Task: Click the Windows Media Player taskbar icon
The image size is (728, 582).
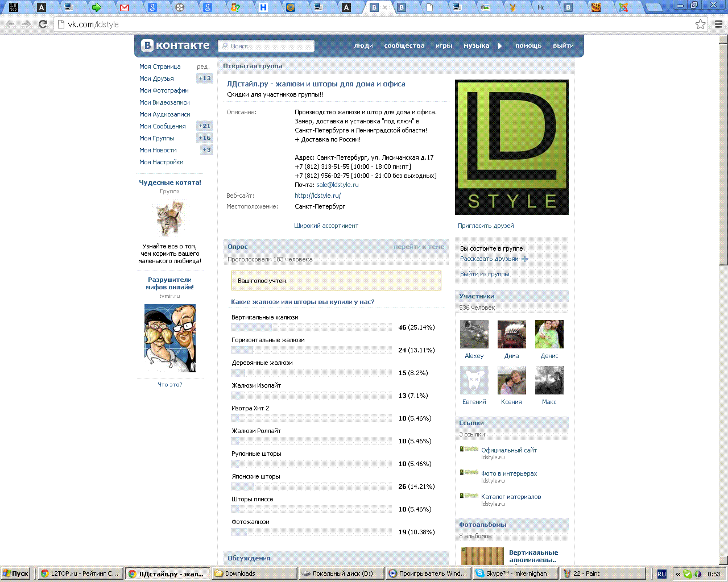Action: [392, 573]
